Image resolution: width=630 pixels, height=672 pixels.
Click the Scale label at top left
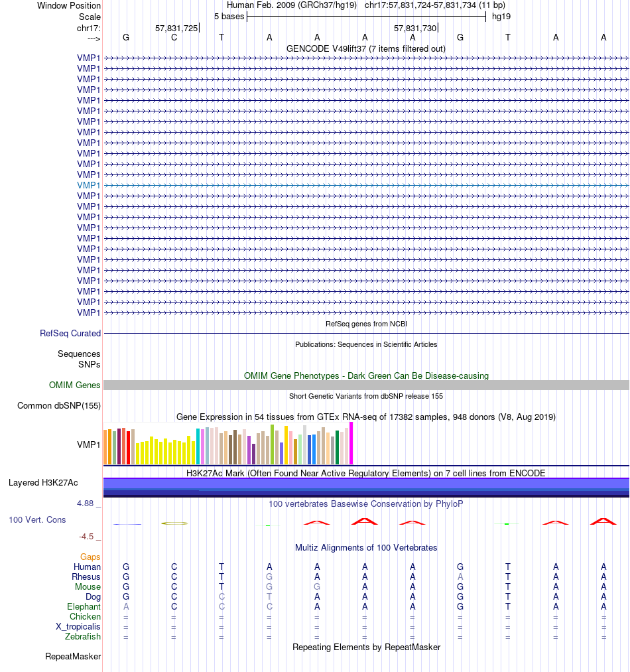click(90, 17)
